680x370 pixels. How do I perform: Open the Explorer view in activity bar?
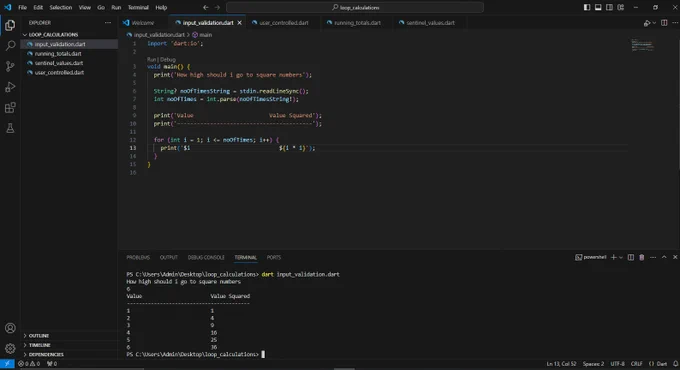tap(10, 26)
